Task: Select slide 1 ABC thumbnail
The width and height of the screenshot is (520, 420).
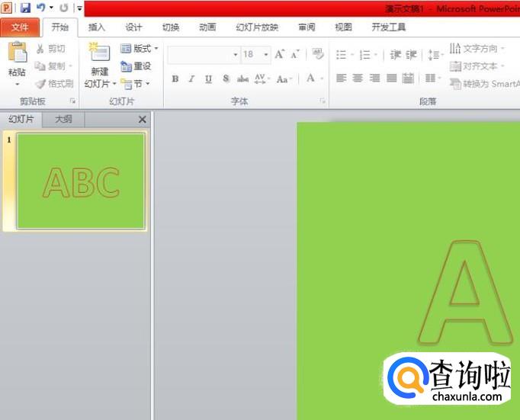Action: 81,181
